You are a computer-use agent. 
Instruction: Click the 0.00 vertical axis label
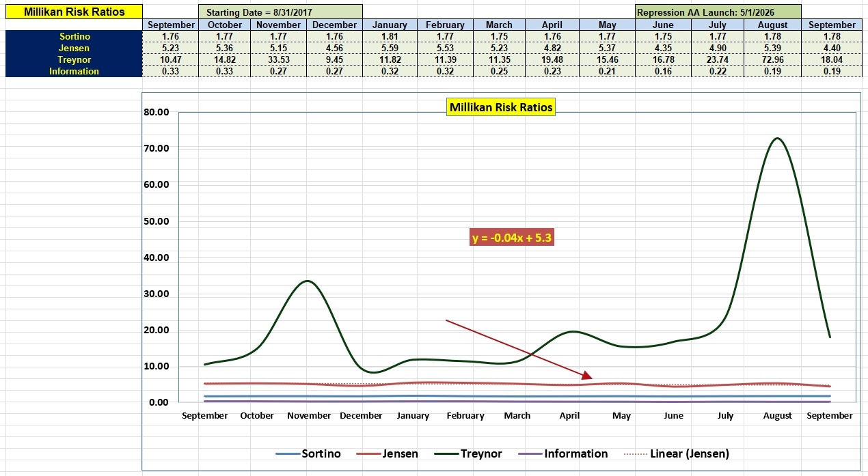(x=159, y=403)
